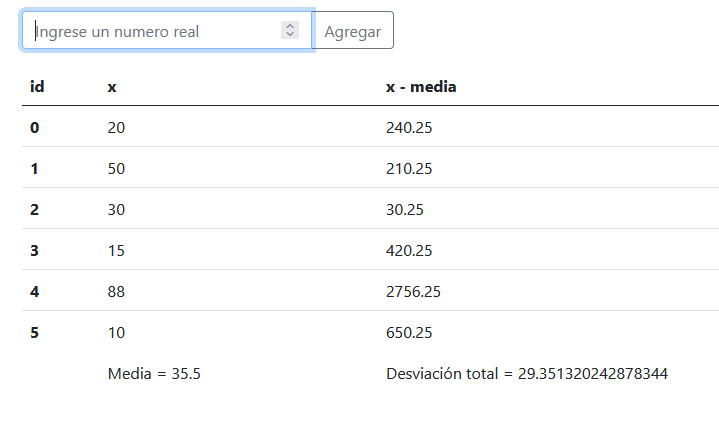Click the 210.25 cell in row 1
Image resolution: width=719 pixels, height=422 pixels.
pyautogui.click(x=409, y=168)
